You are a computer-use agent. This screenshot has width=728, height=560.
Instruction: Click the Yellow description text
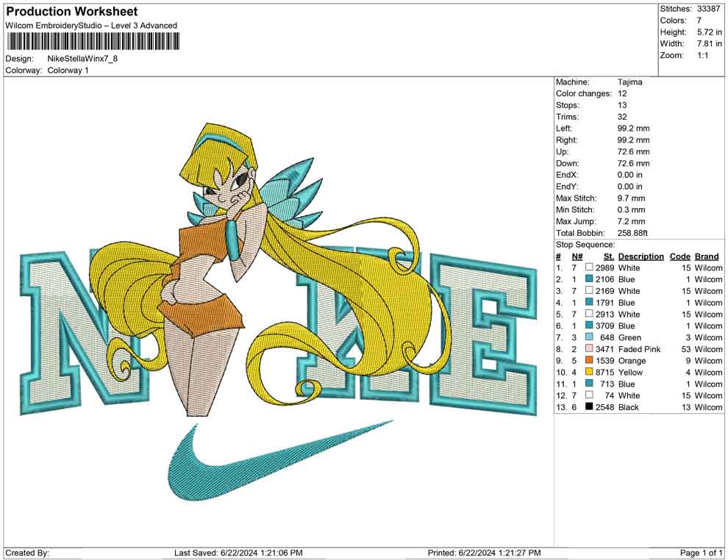(x=630, y=372)
